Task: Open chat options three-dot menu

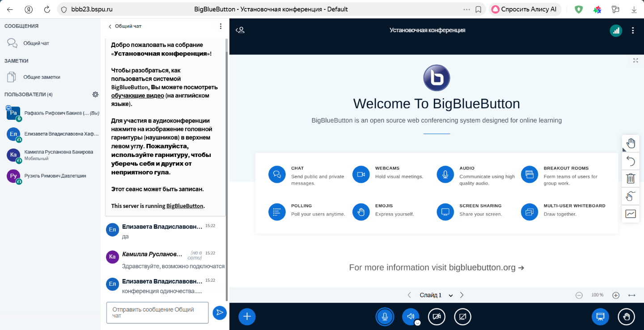Action: (220, 26)
